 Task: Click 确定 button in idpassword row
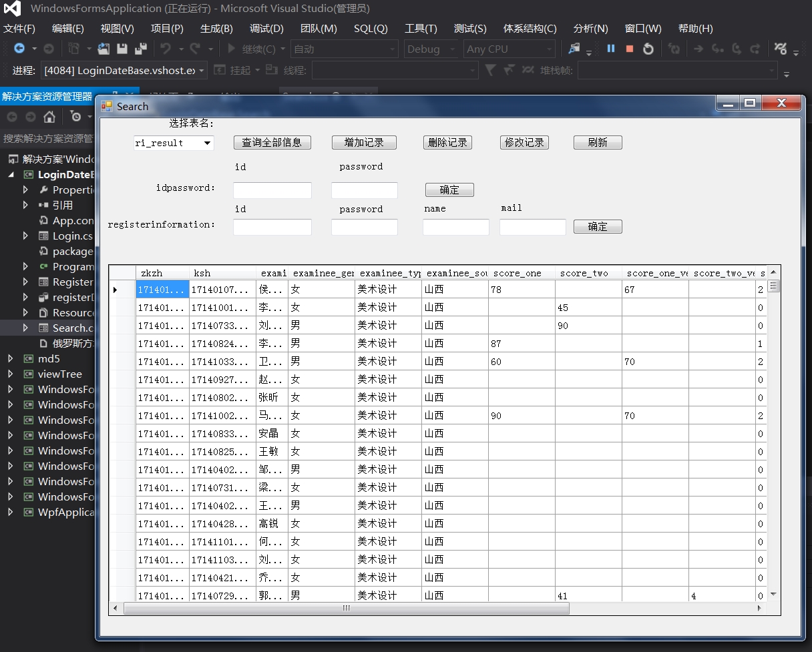[449, 190]
